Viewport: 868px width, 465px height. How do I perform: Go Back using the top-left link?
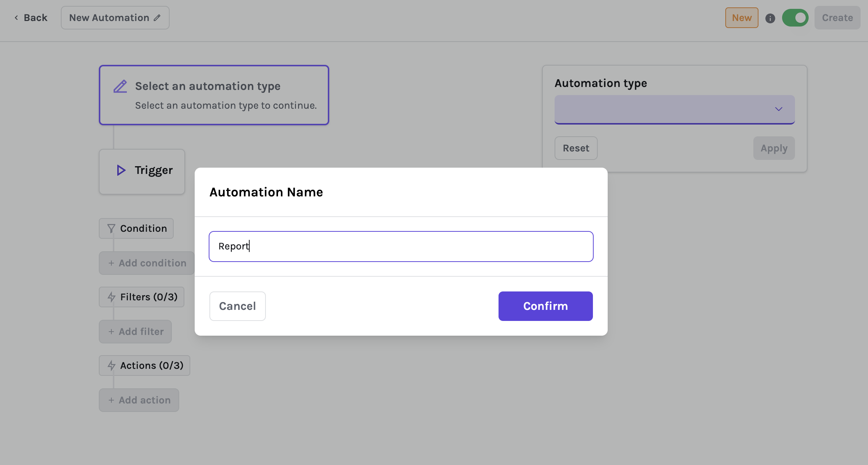point(31,18)
